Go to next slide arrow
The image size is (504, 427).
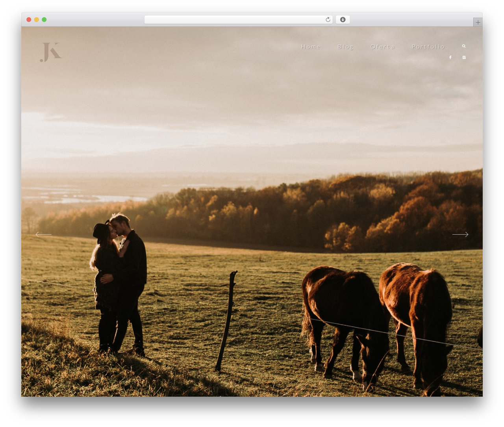[x=460, y=234]
